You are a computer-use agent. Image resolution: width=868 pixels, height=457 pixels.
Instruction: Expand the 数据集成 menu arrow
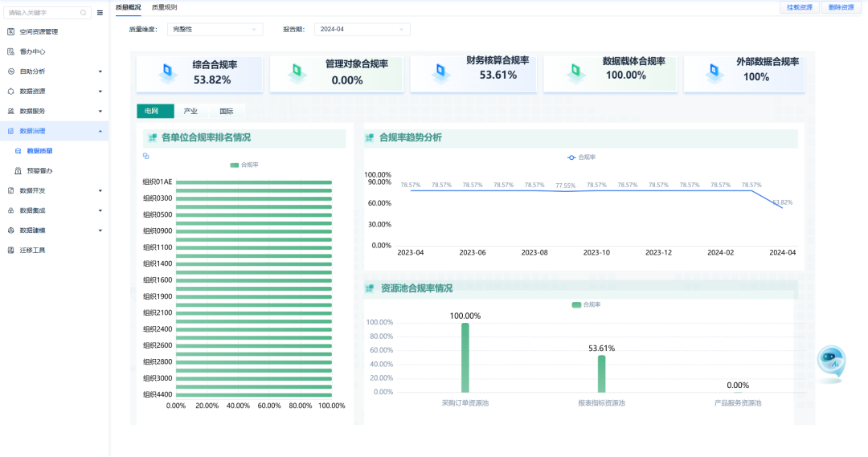100,210
